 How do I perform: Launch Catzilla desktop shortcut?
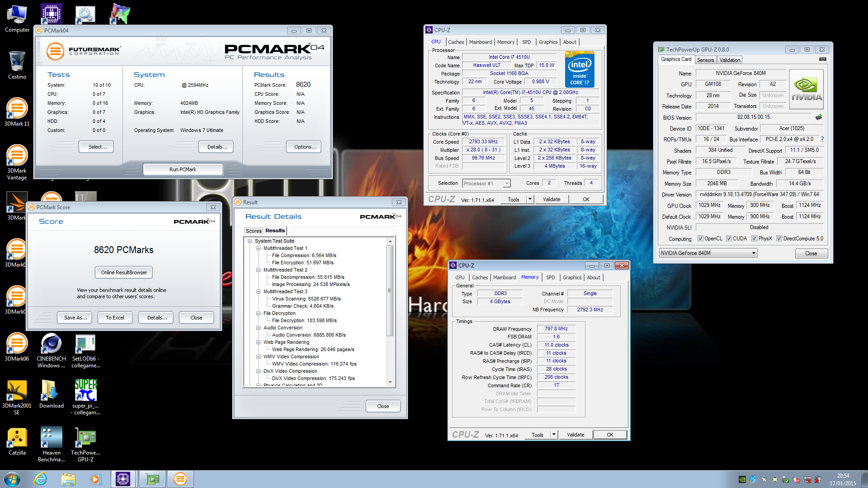[x=17, y=441]
